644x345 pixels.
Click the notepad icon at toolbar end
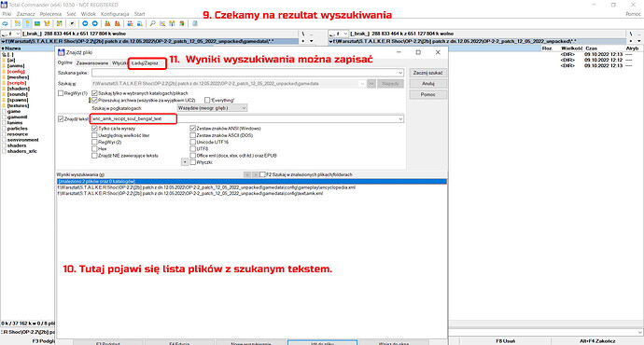click(x=195, y=24)
